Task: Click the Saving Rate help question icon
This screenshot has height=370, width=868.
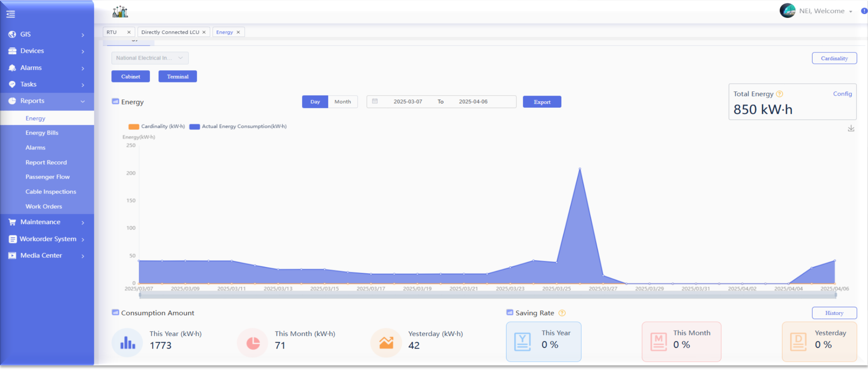Action: [x=562, y=313]
